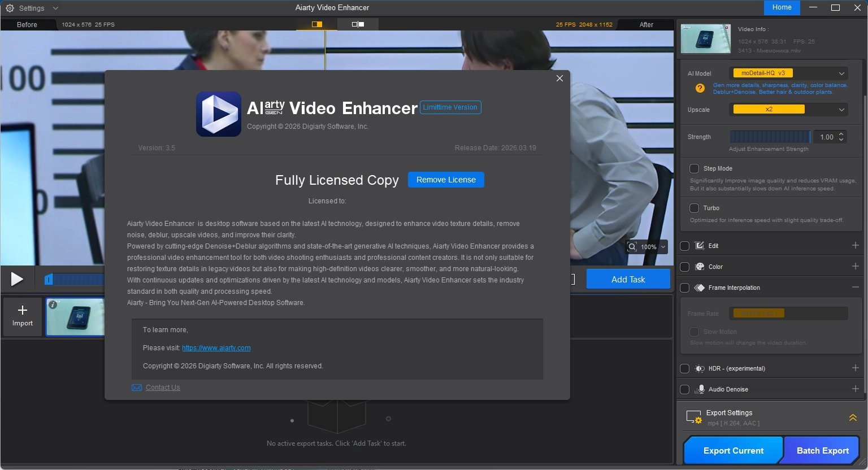Screen dimensions: 868x470
Task: Click the After label in preview header
Action: point(646,25)
